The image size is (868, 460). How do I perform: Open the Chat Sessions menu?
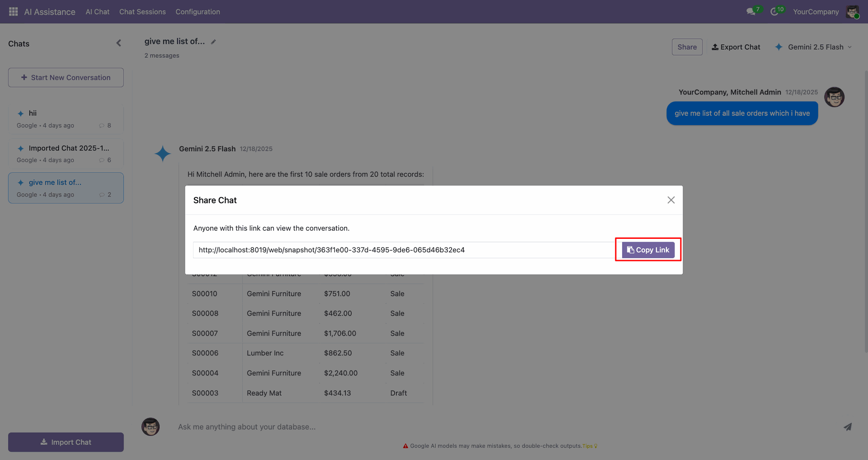tap(142, 12)
